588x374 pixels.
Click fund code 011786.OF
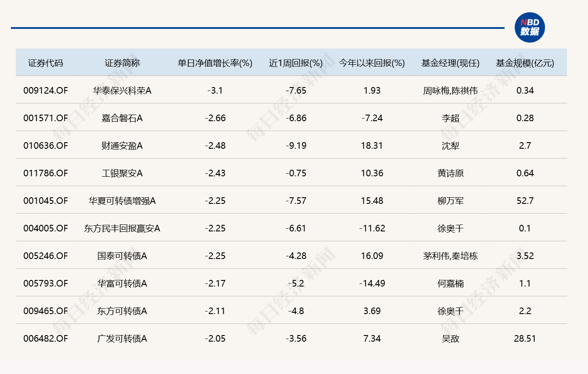46,173
